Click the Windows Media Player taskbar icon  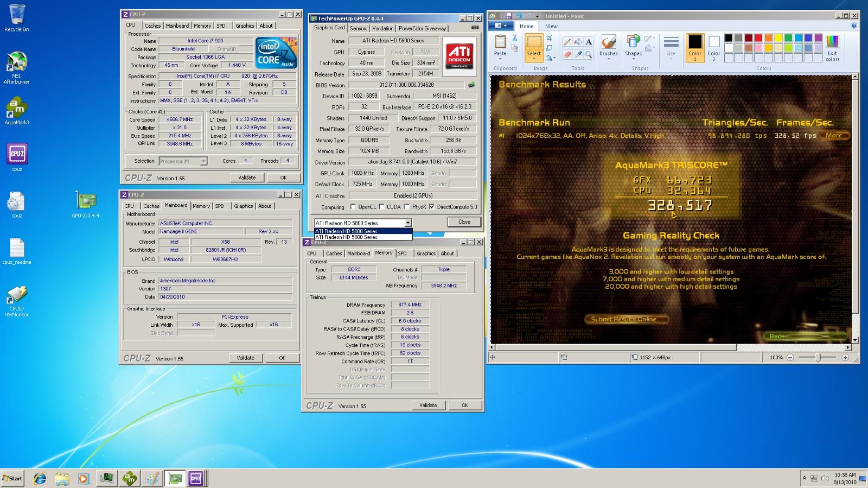click(84, 478)
